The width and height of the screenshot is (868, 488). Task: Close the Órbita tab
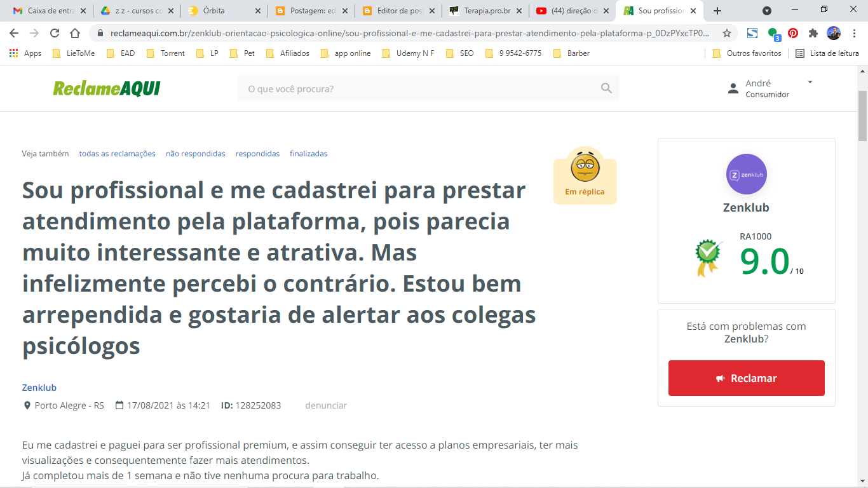click(x=257, y=11)
